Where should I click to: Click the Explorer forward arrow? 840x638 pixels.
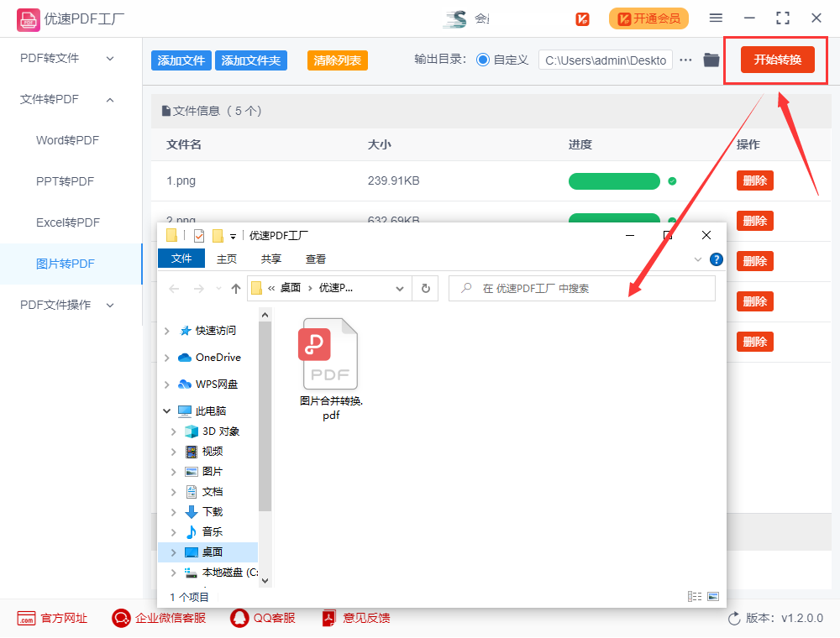[x=199, y=289]
